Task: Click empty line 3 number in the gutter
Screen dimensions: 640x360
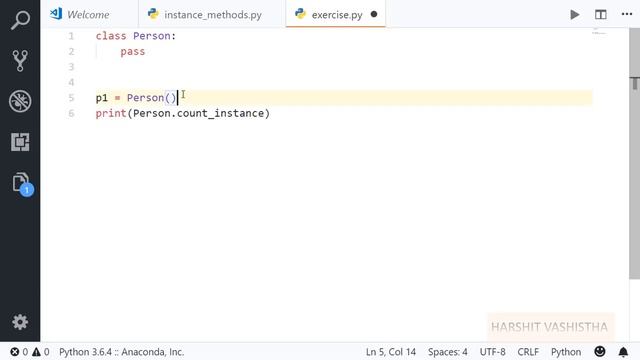Action: [71, 67]
